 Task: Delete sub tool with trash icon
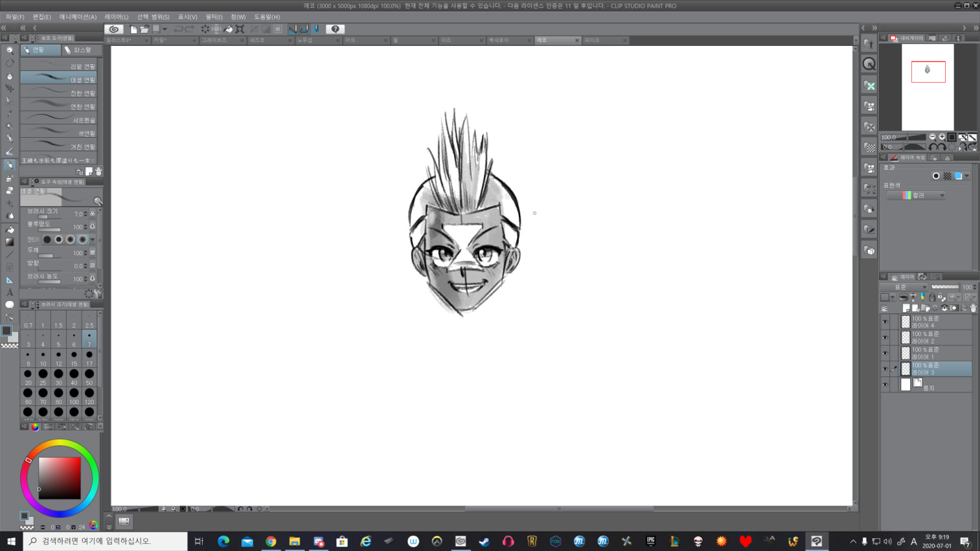tap(99, 172)
